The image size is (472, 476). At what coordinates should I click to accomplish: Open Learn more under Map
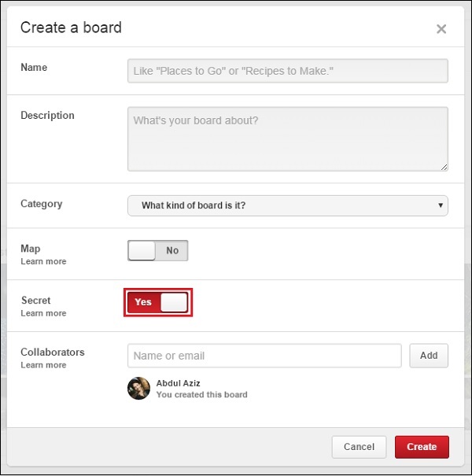(43, 261)
